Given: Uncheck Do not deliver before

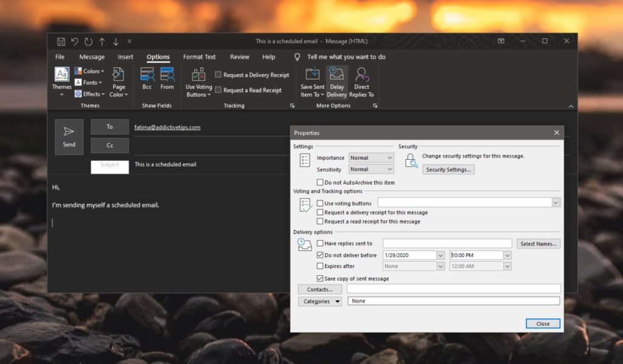Looking at the screenshot, I should (x=319, y=255).
